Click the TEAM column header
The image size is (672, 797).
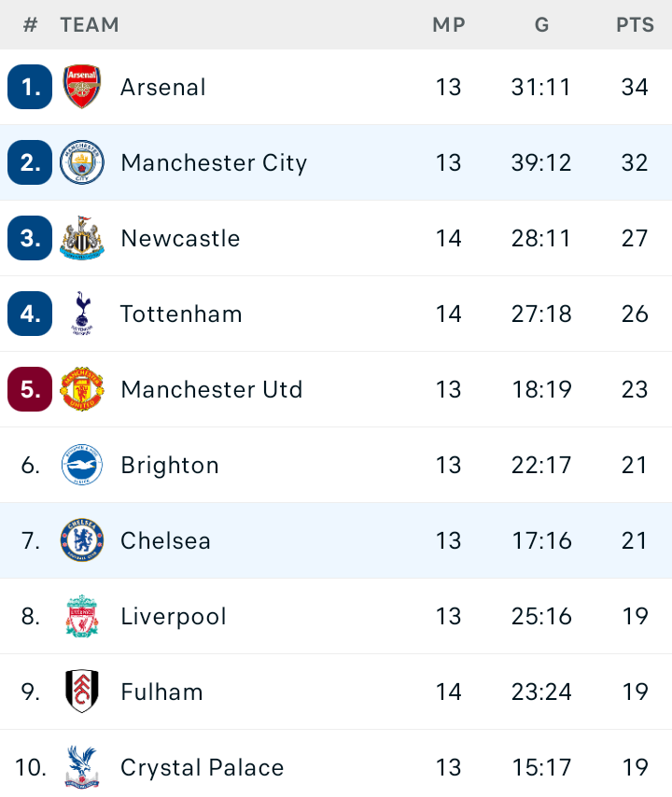tap(90, 24)
